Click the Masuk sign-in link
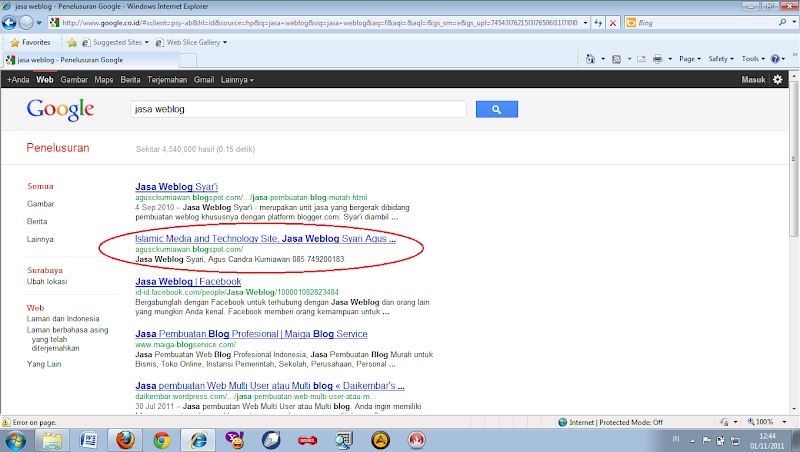The height and width of the screenshot is (452, 800). 753,80
